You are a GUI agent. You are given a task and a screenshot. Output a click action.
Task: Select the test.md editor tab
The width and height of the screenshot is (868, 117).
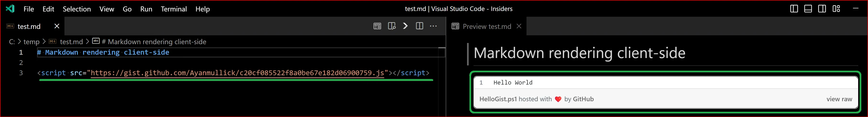click(32, 26)
